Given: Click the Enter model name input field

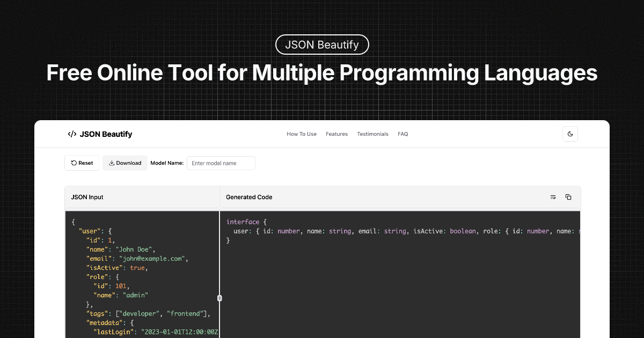Looking at the screenshot, I should pos(221,163).
